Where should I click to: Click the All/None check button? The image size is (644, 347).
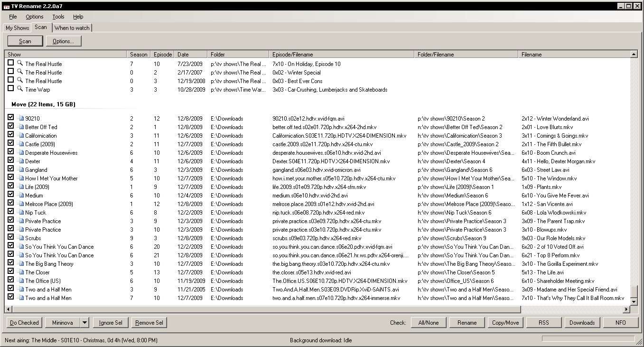pyautogui.click(x=429, y=323)
